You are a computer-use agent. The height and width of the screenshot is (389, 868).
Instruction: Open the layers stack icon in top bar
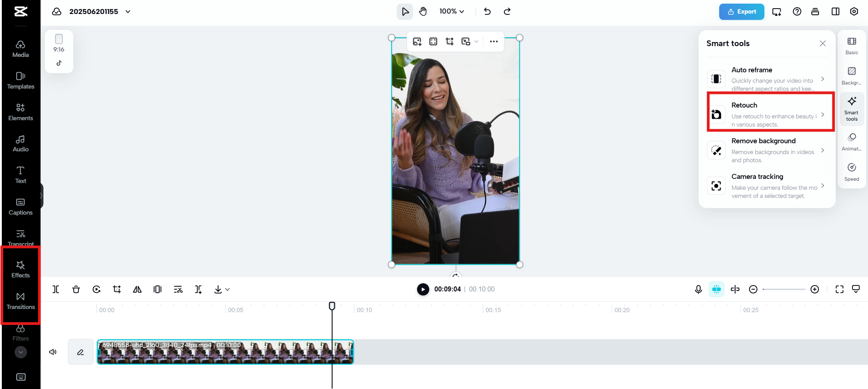(815, 11)
